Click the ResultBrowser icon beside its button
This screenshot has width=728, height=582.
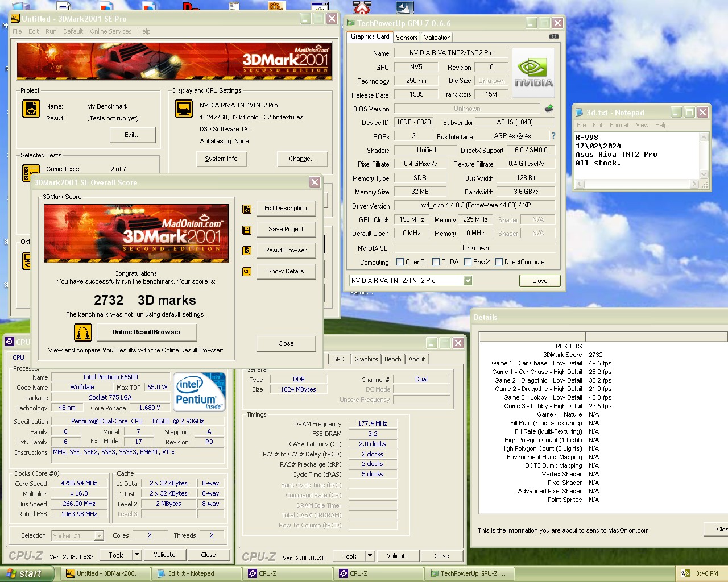247,251
